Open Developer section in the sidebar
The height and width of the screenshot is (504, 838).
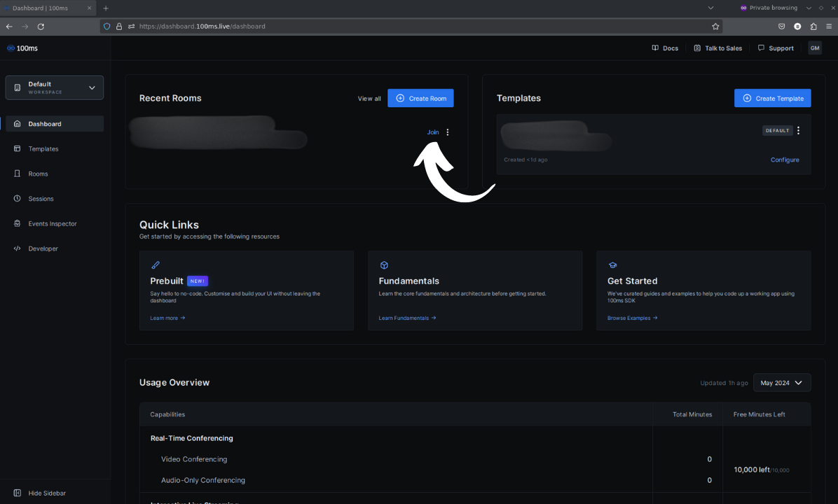53,248
